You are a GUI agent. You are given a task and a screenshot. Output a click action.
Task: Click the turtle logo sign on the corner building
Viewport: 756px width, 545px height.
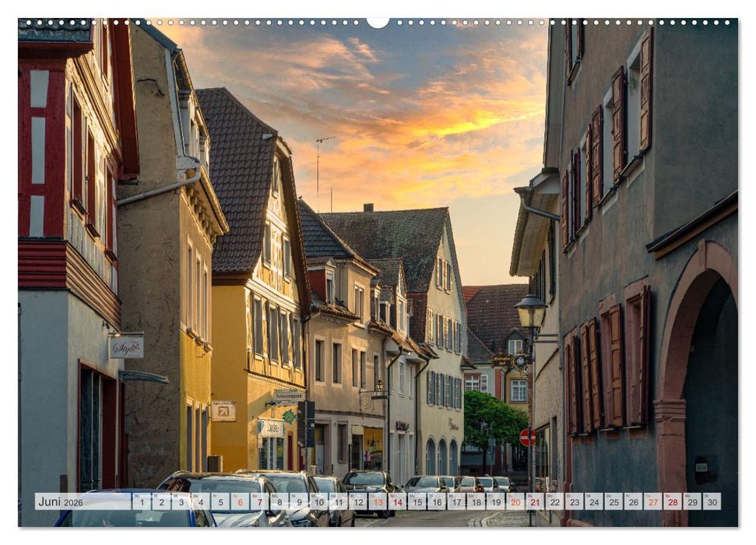pyautogui.click(x=289, y=416)
